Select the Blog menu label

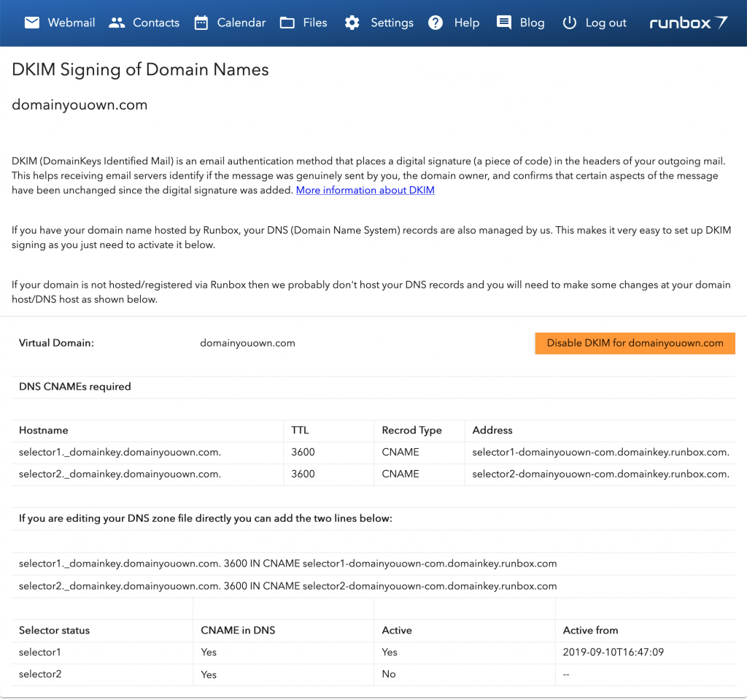pyautogui.click(x=532, y=23)
